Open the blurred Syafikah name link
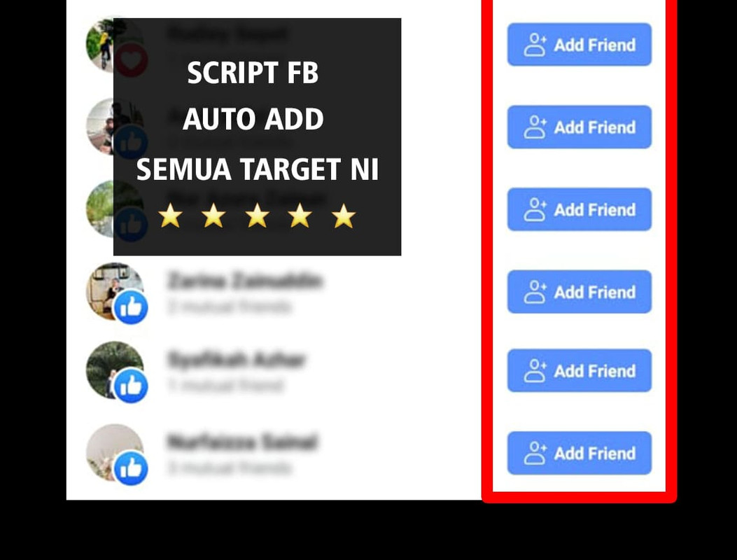Viewport: 737px width, 560px height. point(237,360)
